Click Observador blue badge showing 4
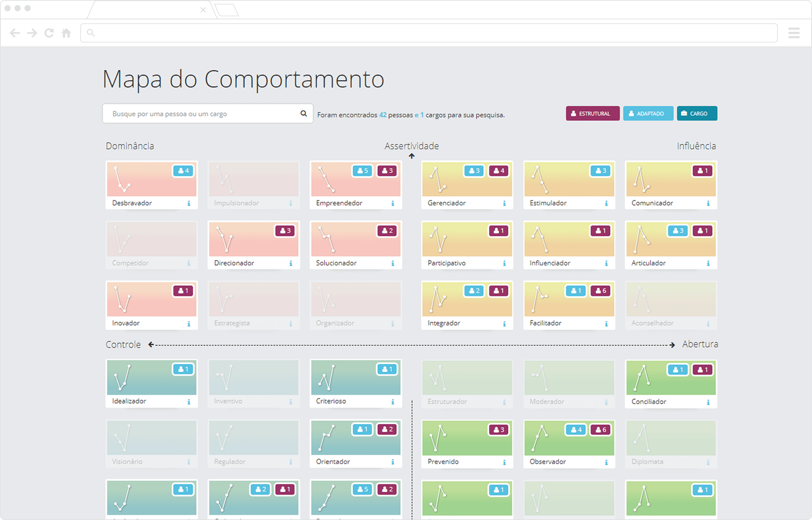The image size is (812, 520). point(576,430)
